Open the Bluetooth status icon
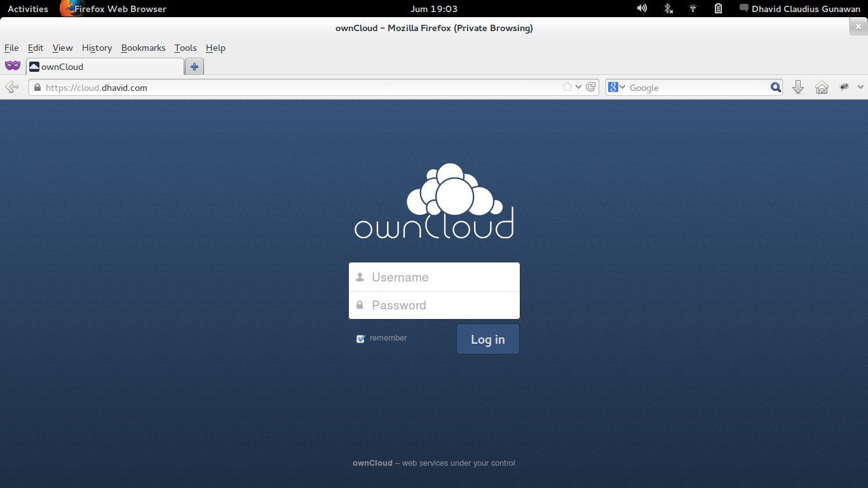The image size is (868, 488). [x=668, y=9]
